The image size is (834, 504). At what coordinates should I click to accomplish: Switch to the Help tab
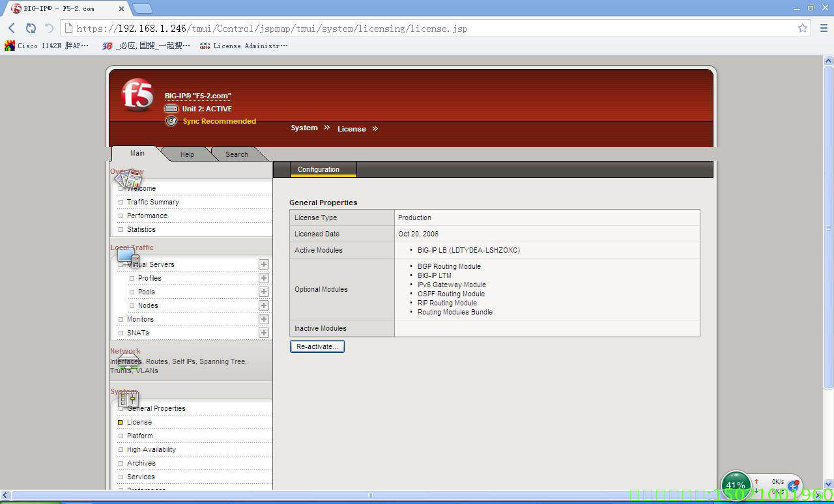(187, 154)
